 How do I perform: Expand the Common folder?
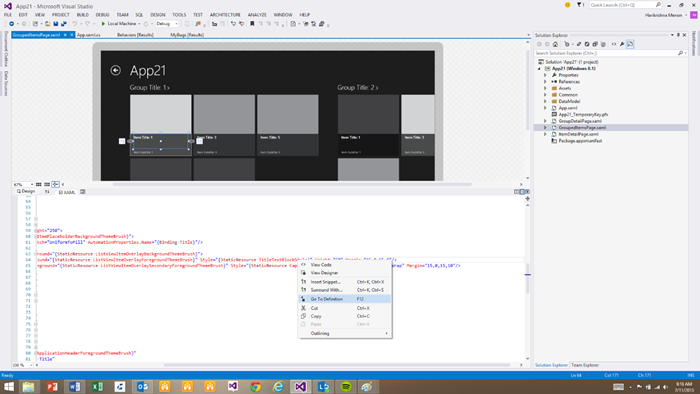pyautogui.click(x=545, y=95)
